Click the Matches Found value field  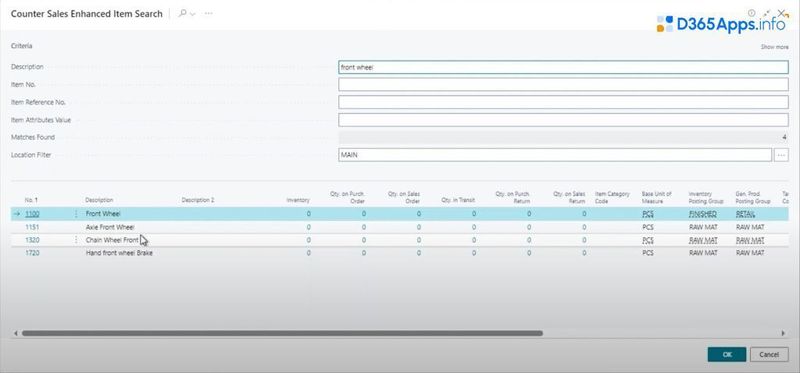(563, 137)
